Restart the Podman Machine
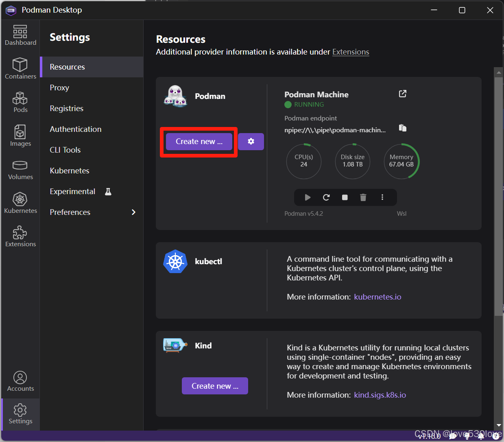 [326, 197]
